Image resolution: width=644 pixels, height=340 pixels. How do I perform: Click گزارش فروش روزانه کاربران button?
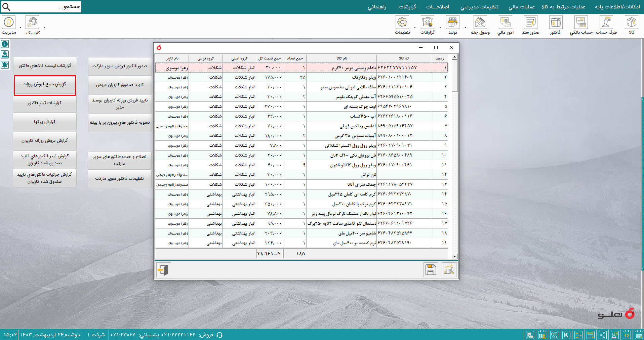coord(45,141)
